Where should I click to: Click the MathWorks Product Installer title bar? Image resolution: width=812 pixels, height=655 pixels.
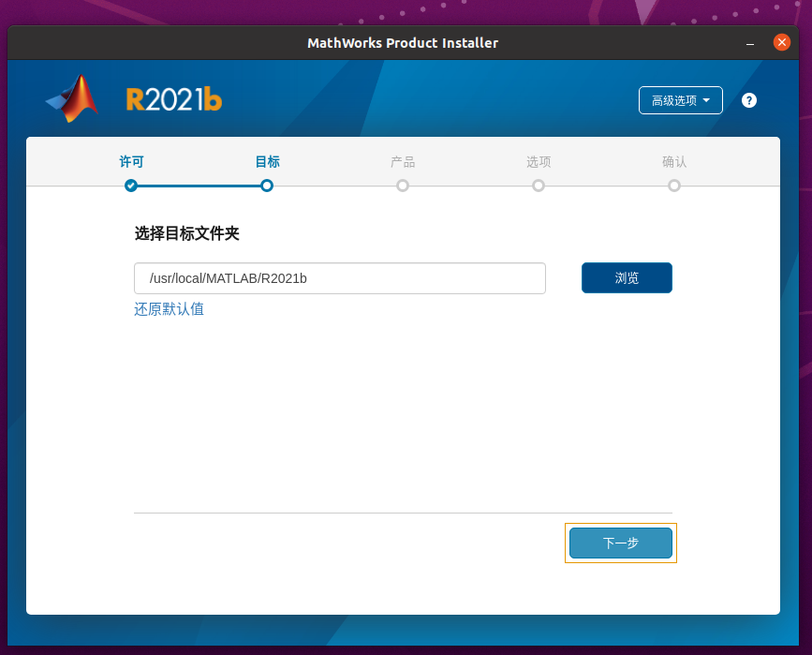403,42
